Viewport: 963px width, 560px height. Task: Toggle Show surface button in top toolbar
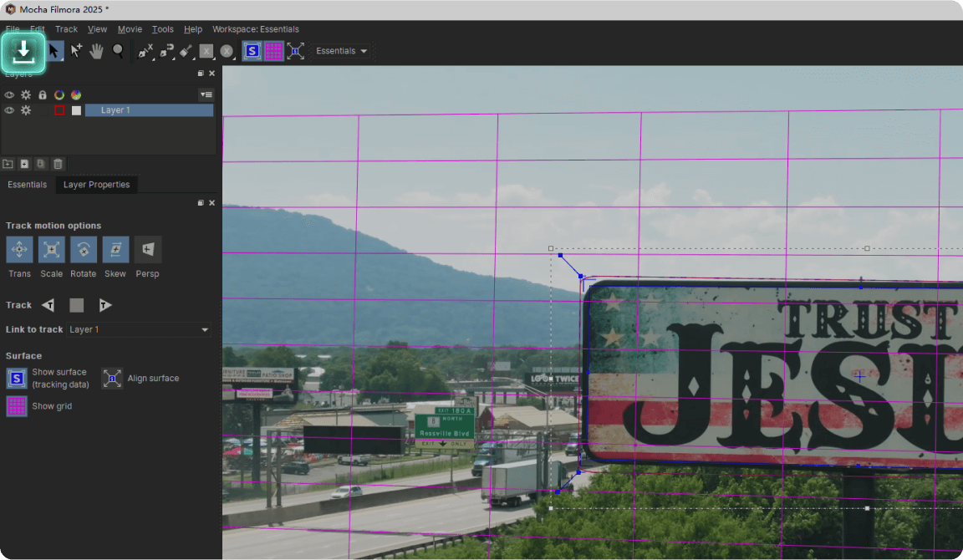pyautogui.click(x=252, y=51)
